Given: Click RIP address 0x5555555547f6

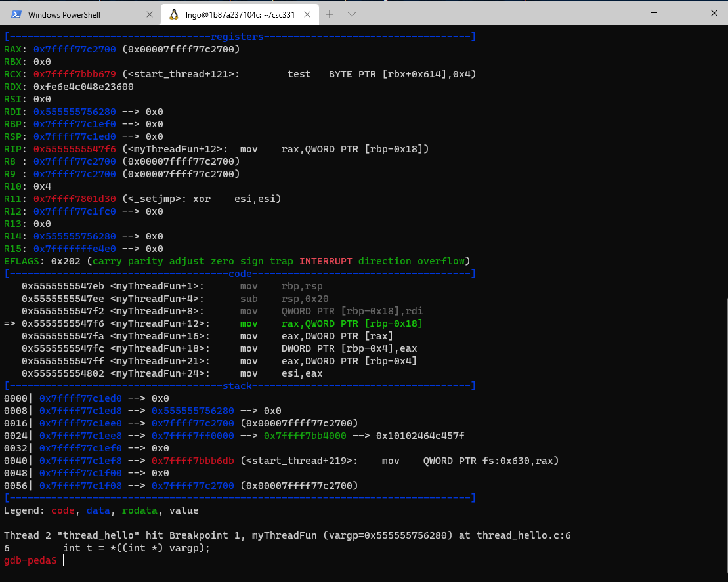Looking at the screenshot, I should pos(75,149).
